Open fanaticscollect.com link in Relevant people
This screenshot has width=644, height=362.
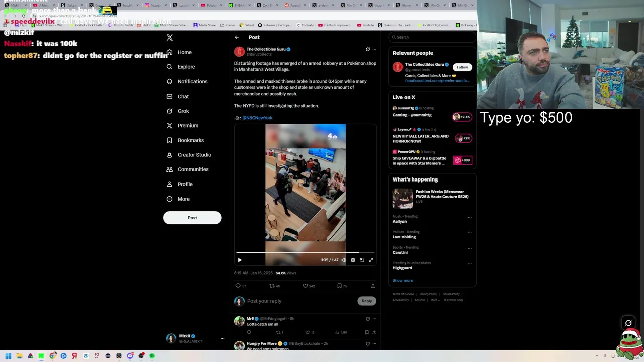[437, 81]
